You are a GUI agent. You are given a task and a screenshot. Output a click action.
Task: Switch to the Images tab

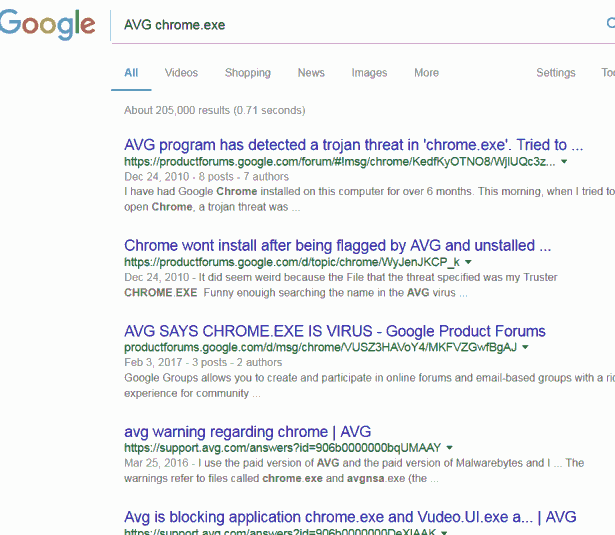click(369, 73)
